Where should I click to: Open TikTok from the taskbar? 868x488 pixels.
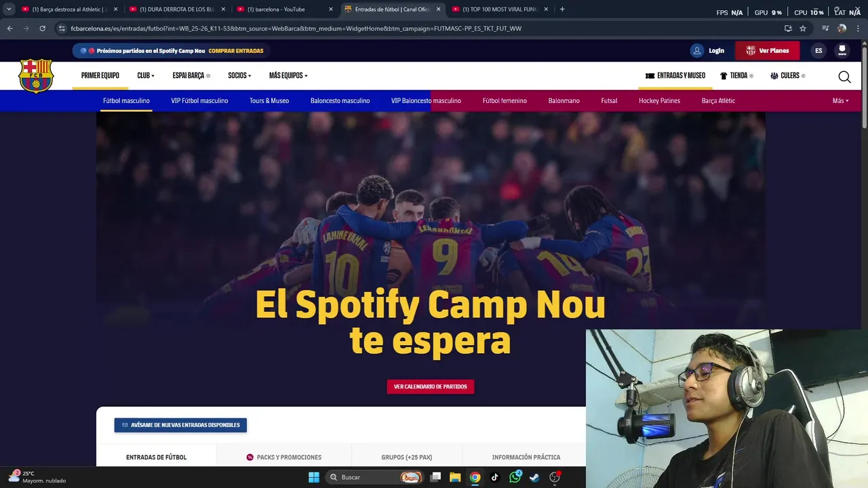495,477
